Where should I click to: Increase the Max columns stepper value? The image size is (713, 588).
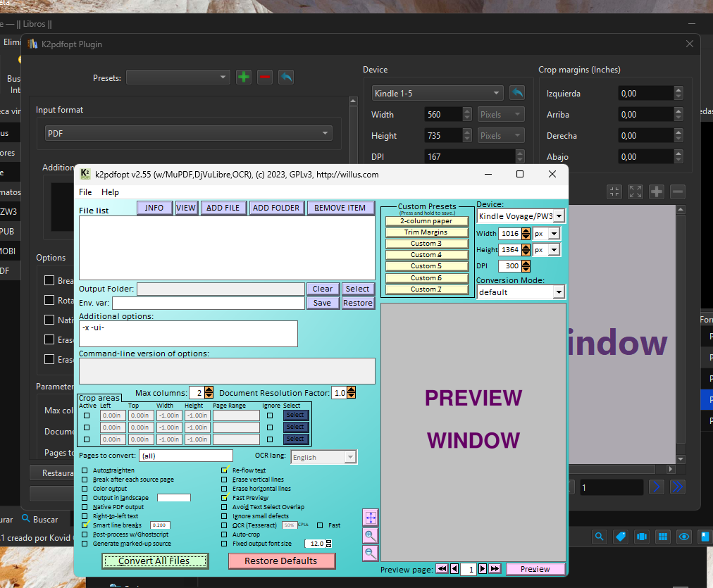pyautogui.click(x=210, y=389)
